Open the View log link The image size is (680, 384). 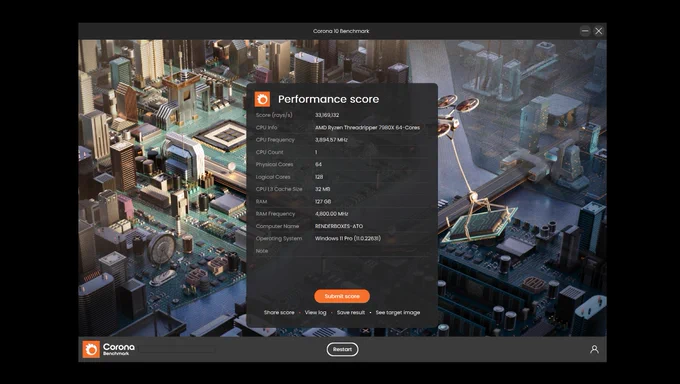(x=315, y=312)
